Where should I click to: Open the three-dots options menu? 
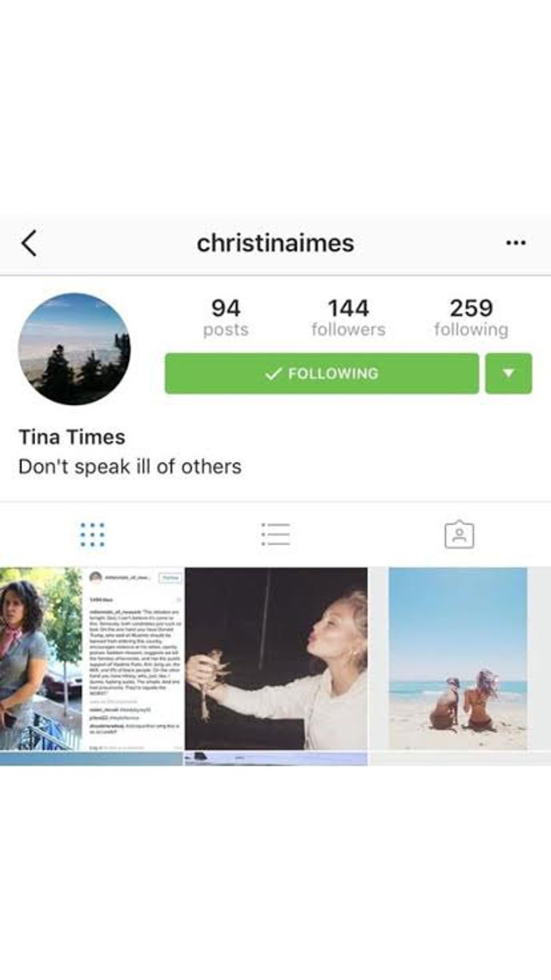point(516,243)
